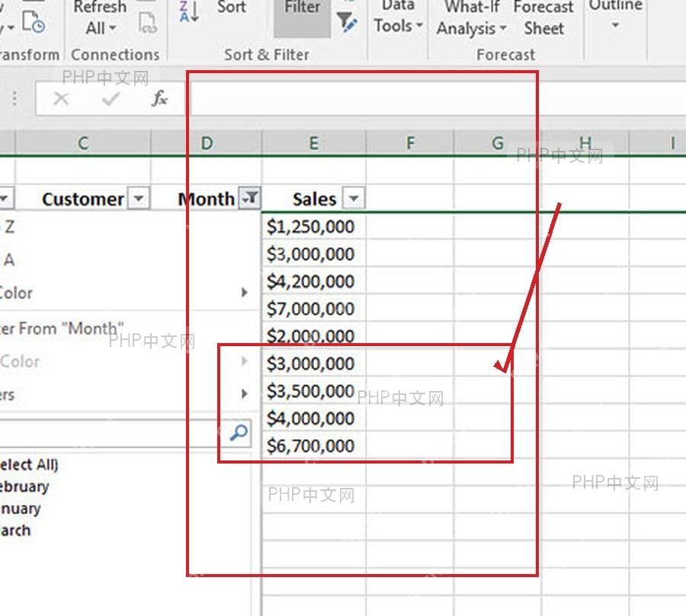Click the Sales header cell text
The image size is (686, 616).
click(x=314, y=200)
